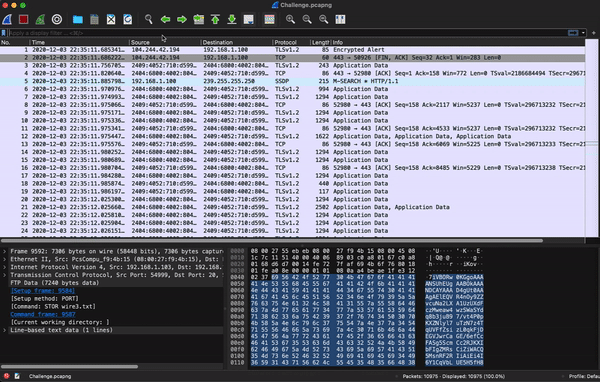Image resolution: width=600 pixels, height=382 pixels.
Task: Zoom out the main window text
Action: 307,19
